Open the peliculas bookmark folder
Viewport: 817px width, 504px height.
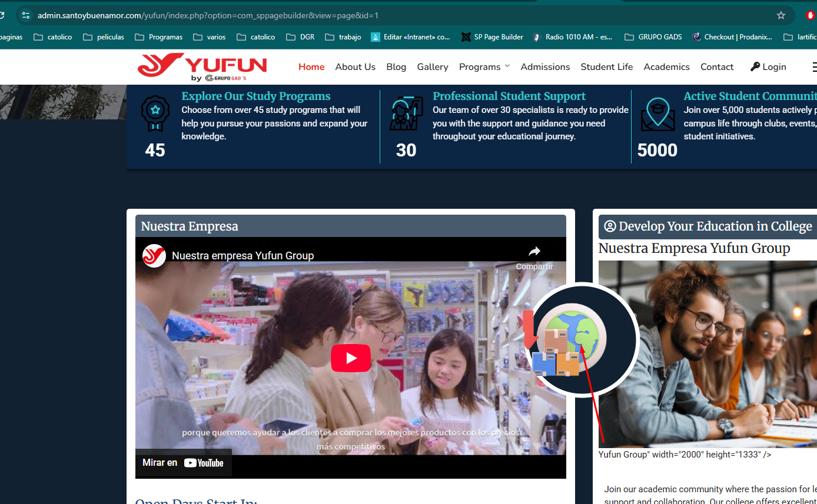coord(104,37)
